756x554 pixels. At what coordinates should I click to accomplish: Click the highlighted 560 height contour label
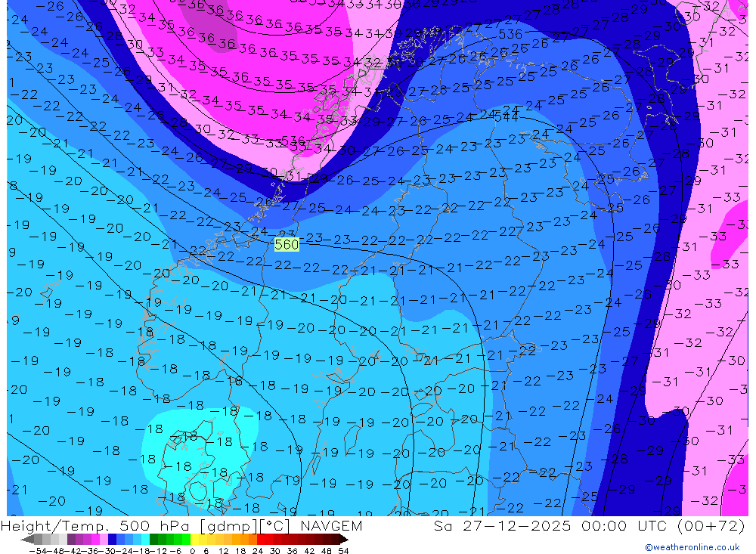(287, 244)
